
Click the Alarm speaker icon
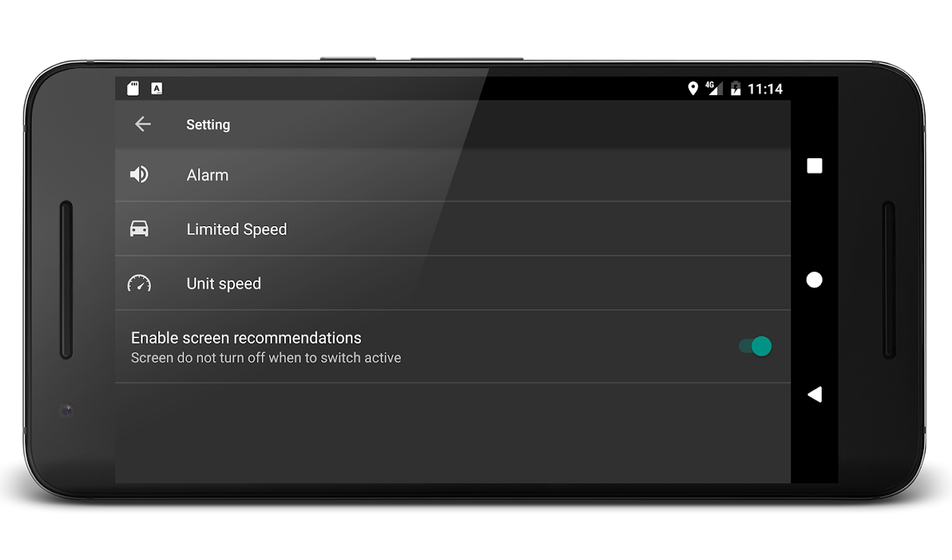point(139,174)
